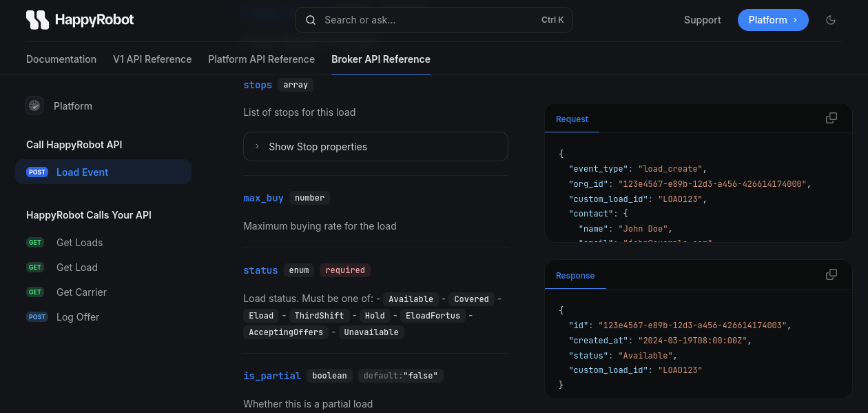868x413 pixels.
Task: Click the Eload enum value
Action: click(261, 316)
